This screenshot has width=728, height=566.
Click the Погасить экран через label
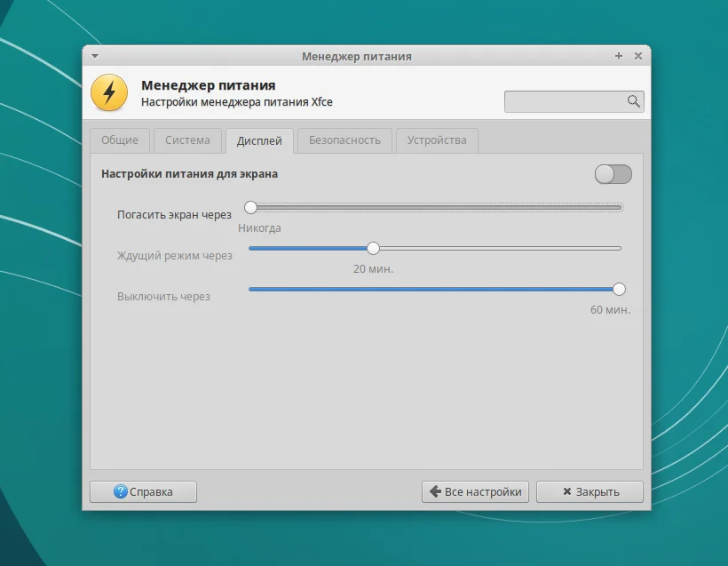(x=174, y=215)
